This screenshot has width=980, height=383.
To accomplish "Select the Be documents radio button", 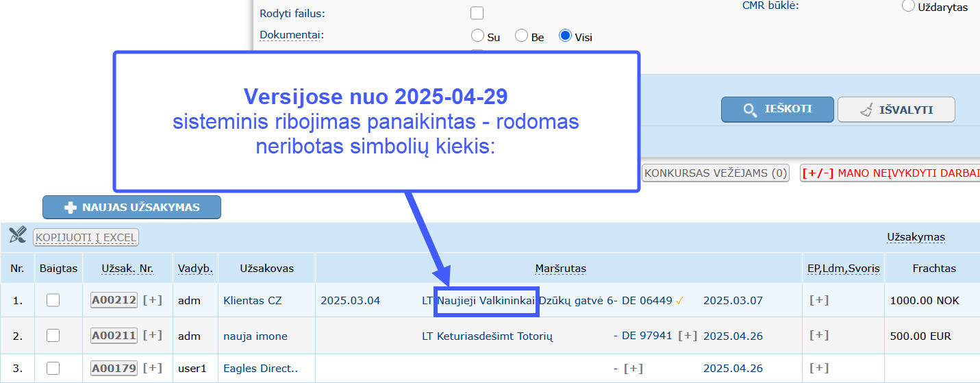I will pyautogui.click(x=521, y=36).
